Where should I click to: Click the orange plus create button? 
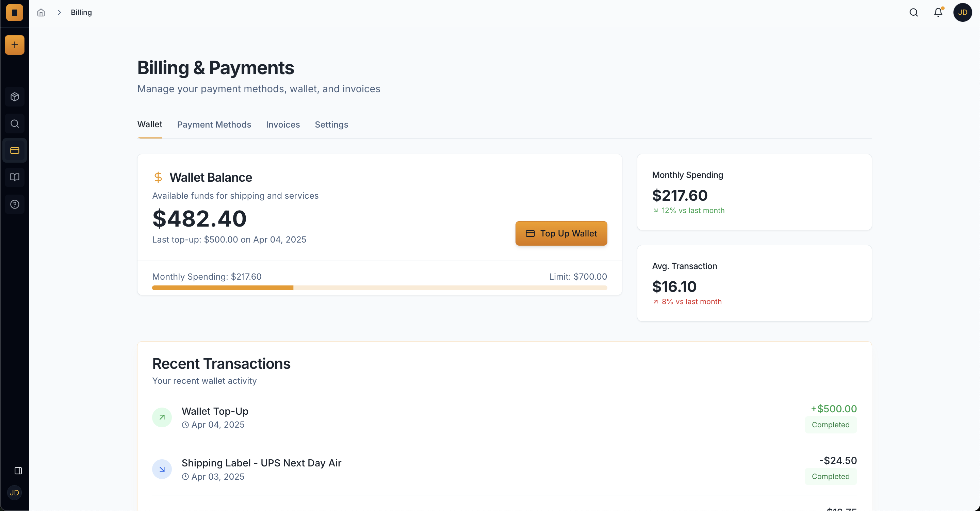coord(14,45)
